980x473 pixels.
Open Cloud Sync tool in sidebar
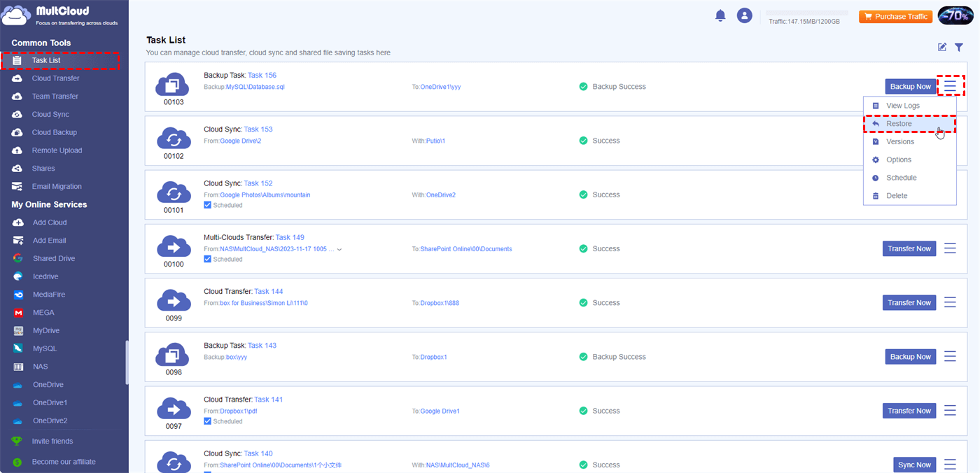point(50,114)
